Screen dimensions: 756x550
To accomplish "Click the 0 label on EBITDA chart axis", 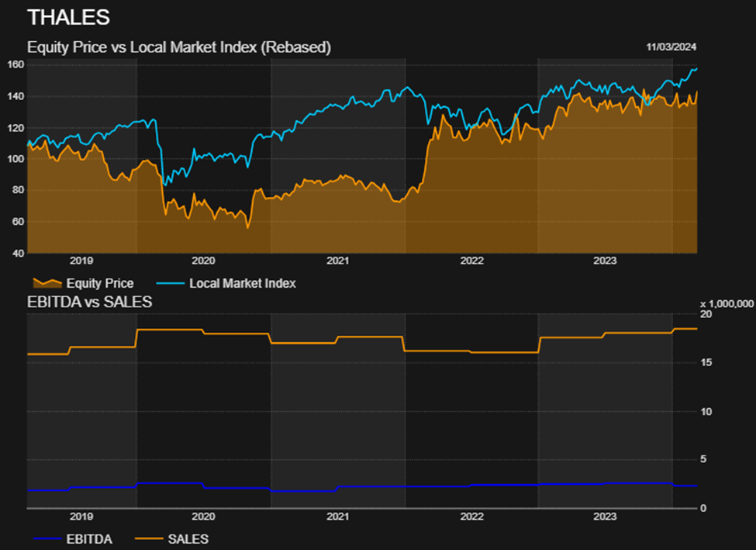I will click(703, 508).
